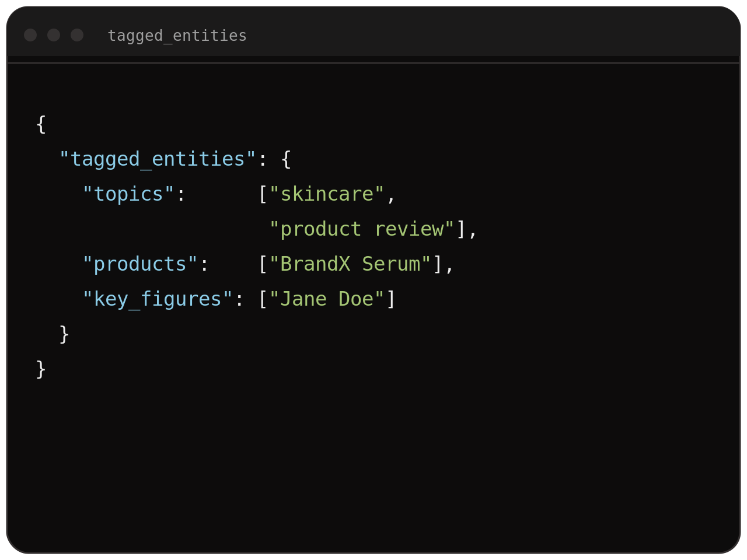Click the opening bracket before "skincare"

click(263, 194)
